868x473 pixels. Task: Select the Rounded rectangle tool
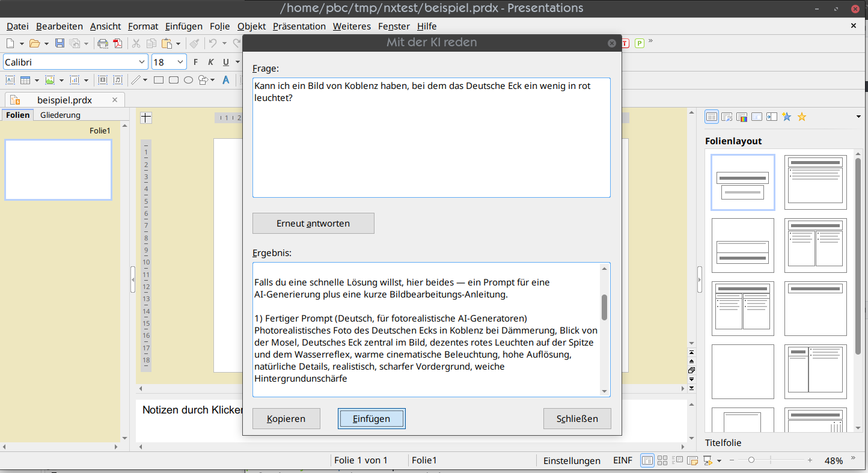[174, 80]
